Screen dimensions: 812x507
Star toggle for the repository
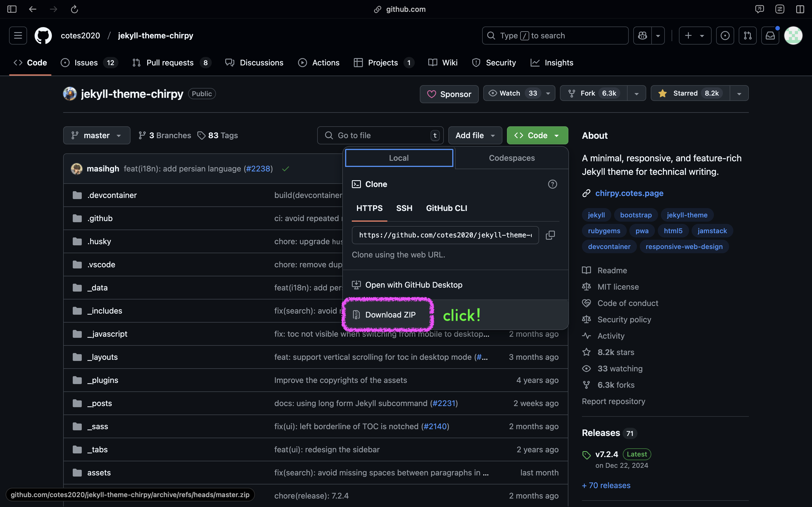tap(690, 93)
